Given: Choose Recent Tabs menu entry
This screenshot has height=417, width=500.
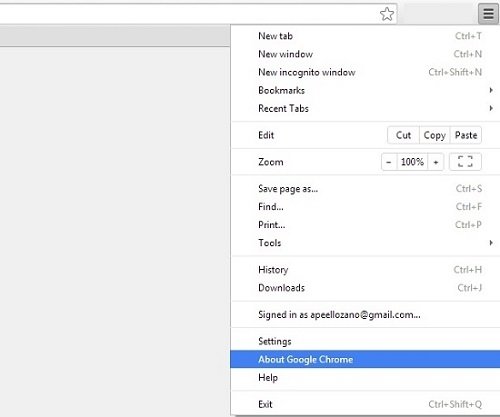Looking at the screenshot, I should pyautogui.click(x=365, y=108).
